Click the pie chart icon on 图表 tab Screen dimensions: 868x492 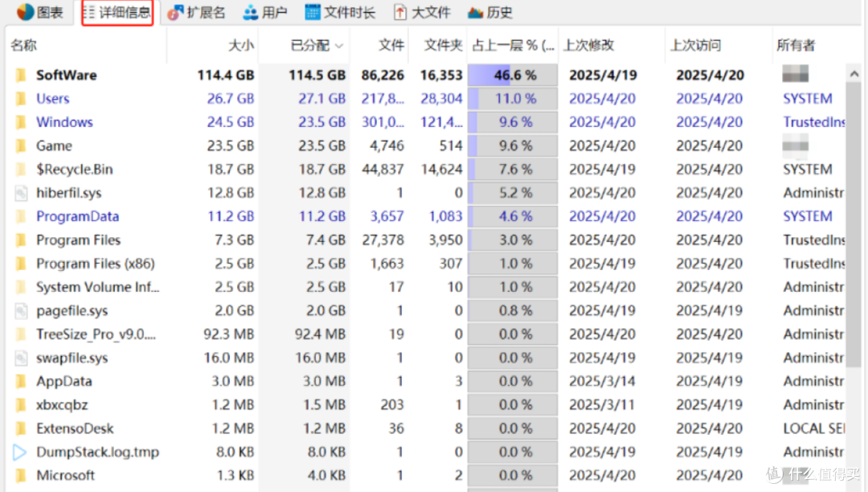click(x=26, y=12)
